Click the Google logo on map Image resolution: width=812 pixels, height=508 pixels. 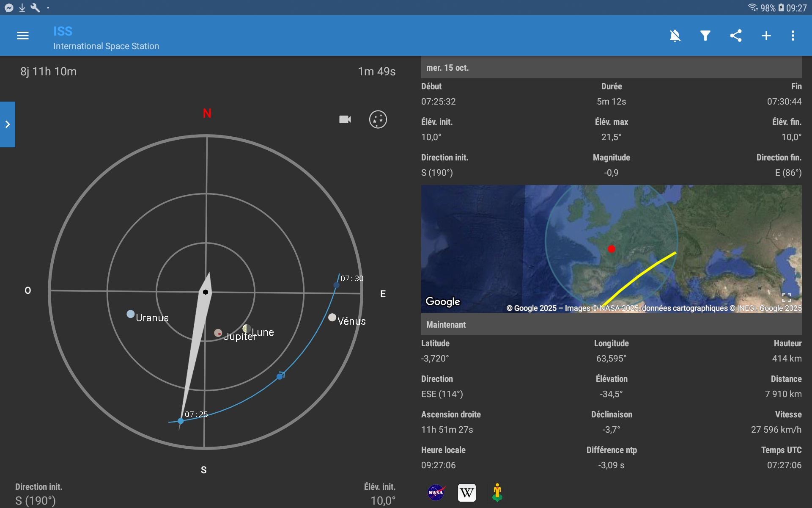(x=442, y=301)
